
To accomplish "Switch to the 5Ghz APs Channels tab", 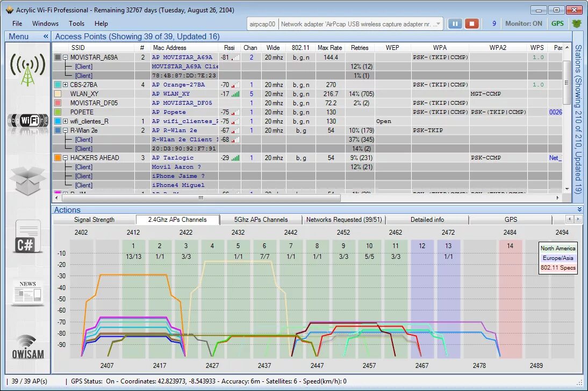I will click(261, 220).
